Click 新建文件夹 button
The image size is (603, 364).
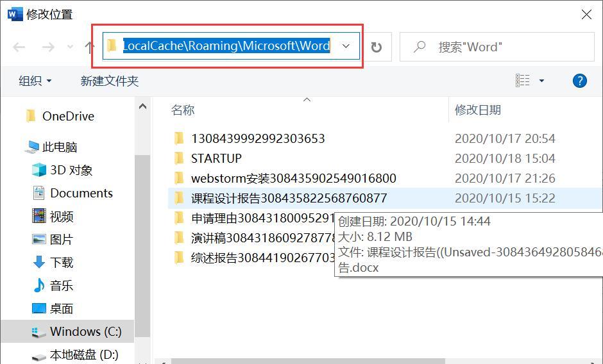[110, 81]
